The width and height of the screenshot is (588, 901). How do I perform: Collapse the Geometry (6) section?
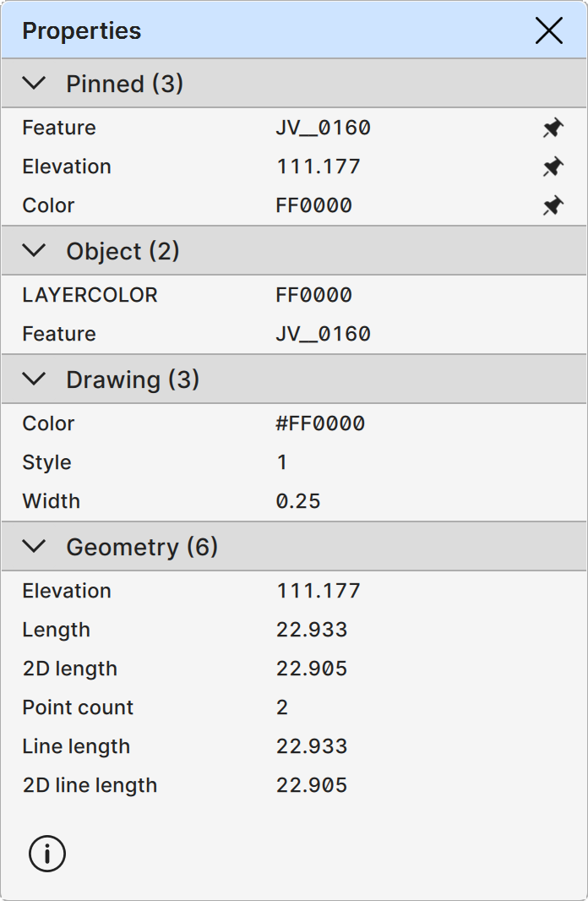tap(35, 547)
